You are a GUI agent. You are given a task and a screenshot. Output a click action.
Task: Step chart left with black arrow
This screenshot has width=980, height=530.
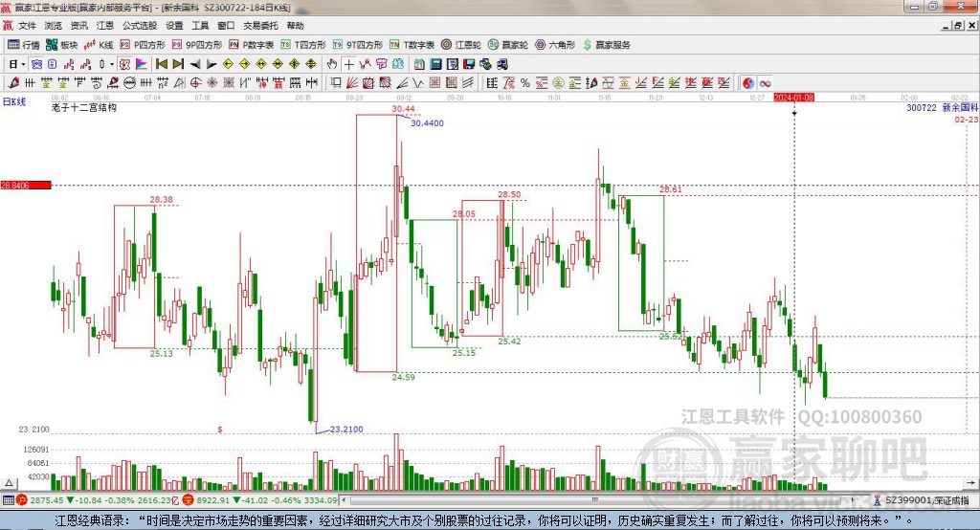[x=195, y=64]
